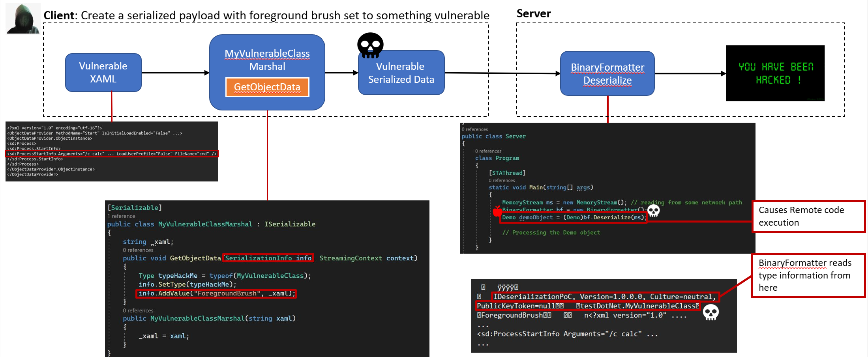Click the _xaml = xaml; assignment line
The height and width of the screenshot is (357, 868).
tap(164, 336)
